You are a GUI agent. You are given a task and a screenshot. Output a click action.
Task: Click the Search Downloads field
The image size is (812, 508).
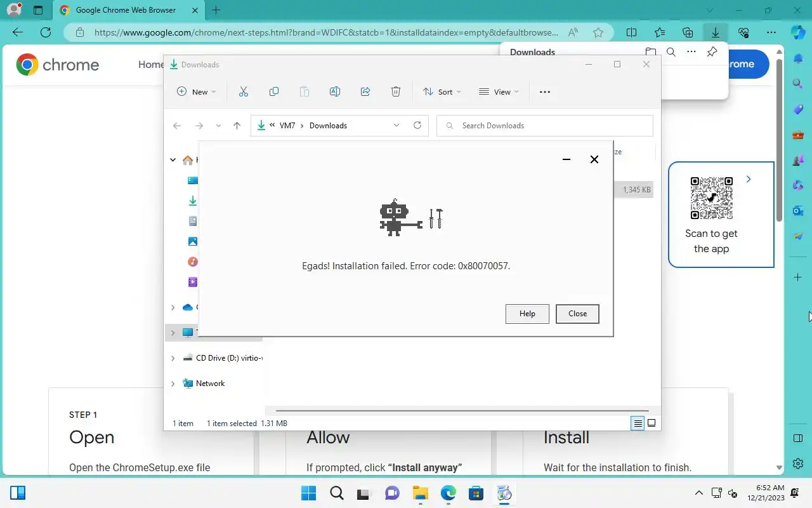click(x=545, y=126)
